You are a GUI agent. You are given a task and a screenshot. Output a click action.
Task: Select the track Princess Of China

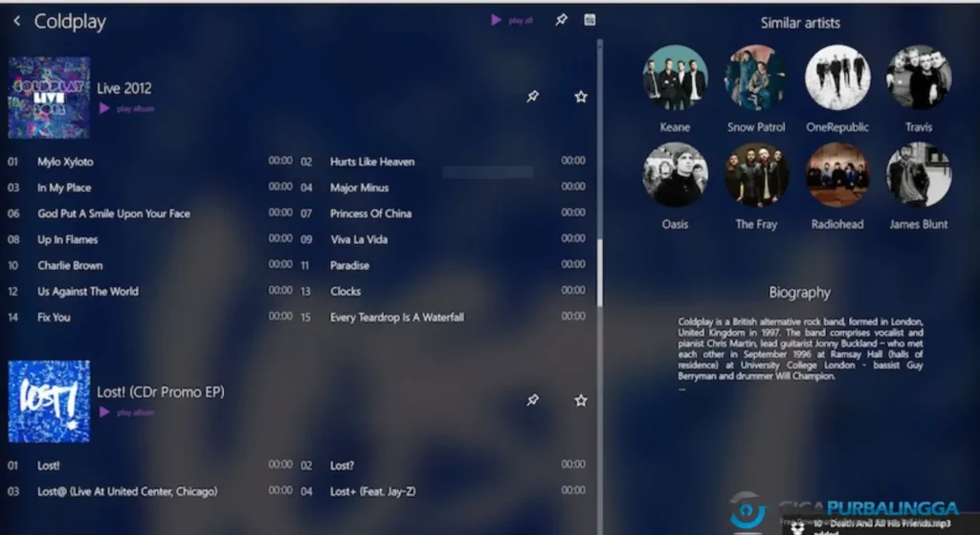coord(370,213)
